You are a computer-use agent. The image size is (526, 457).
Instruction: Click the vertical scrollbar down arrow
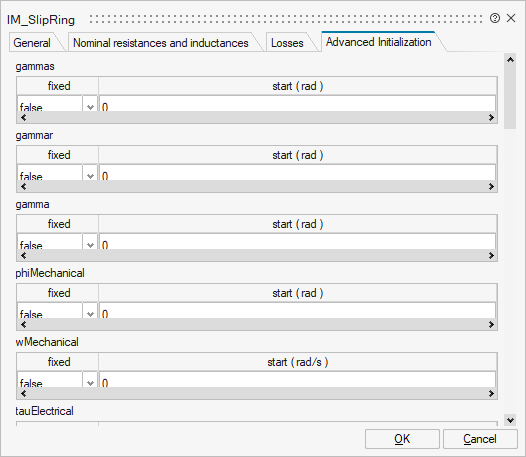tap(510, 420)
